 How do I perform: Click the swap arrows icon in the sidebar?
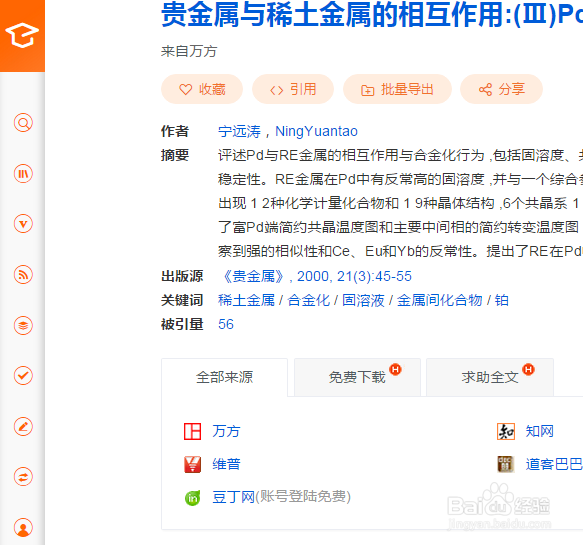[x=23, y=477]
